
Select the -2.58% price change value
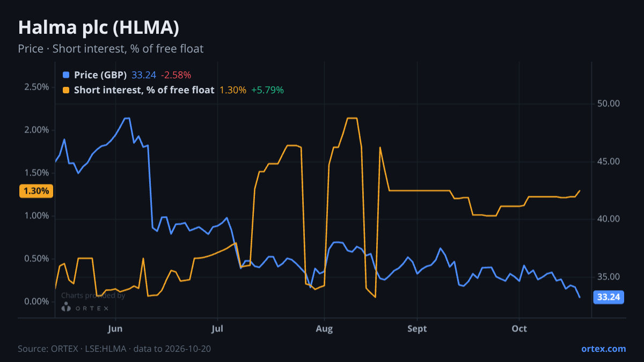point(176,75)
